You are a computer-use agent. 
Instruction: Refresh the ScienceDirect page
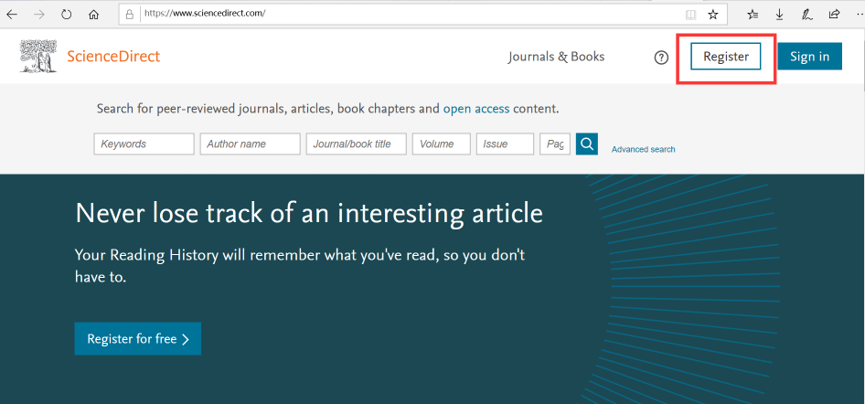tap(66, 15)
